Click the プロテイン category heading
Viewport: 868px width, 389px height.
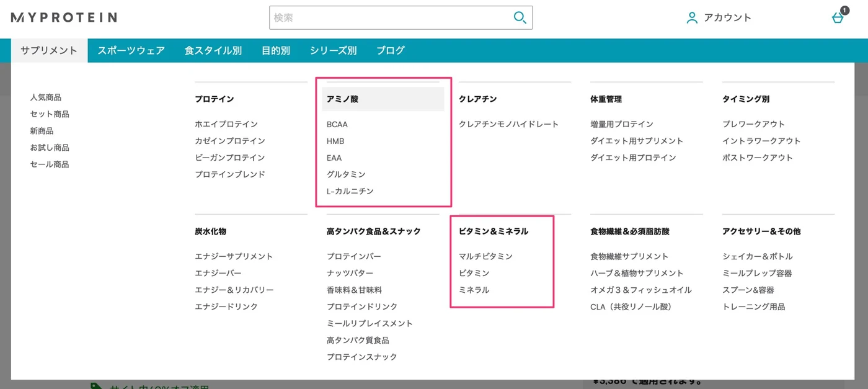click(x=215, y=99)
